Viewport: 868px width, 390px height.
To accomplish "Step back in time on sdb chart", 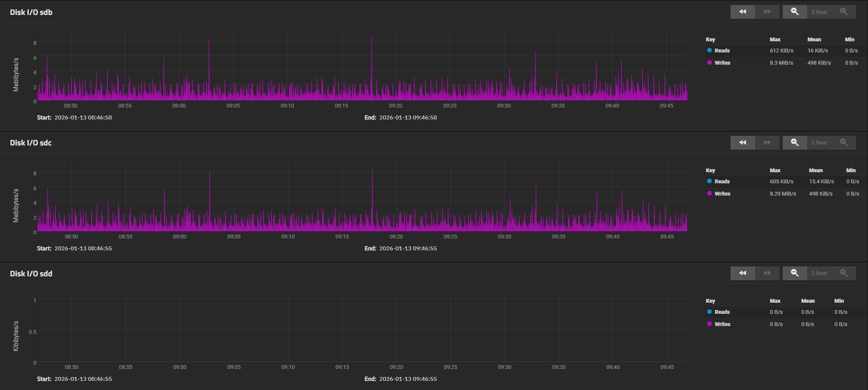I will (x=742, y=12).
